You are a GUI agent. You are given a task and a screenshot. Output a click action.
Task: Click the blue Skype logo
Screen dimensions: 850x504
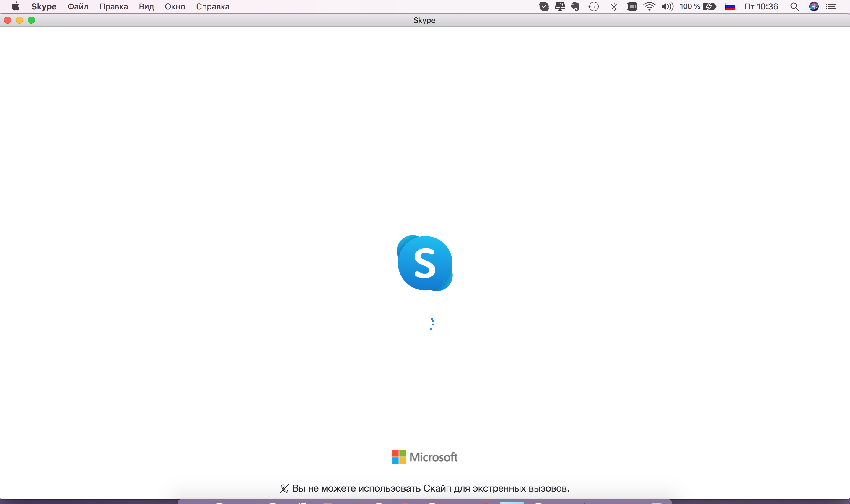pyautogui.click(x=425, y=263)
